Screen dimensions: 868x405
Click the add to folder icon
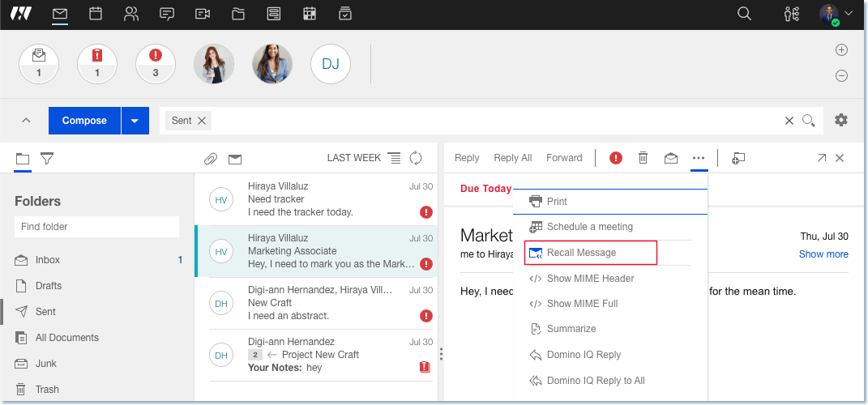[738, 159]
